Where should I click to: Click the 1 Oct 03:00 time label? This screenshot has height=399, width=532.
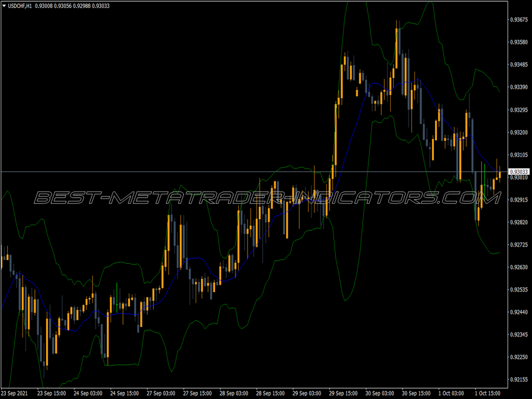451,393
